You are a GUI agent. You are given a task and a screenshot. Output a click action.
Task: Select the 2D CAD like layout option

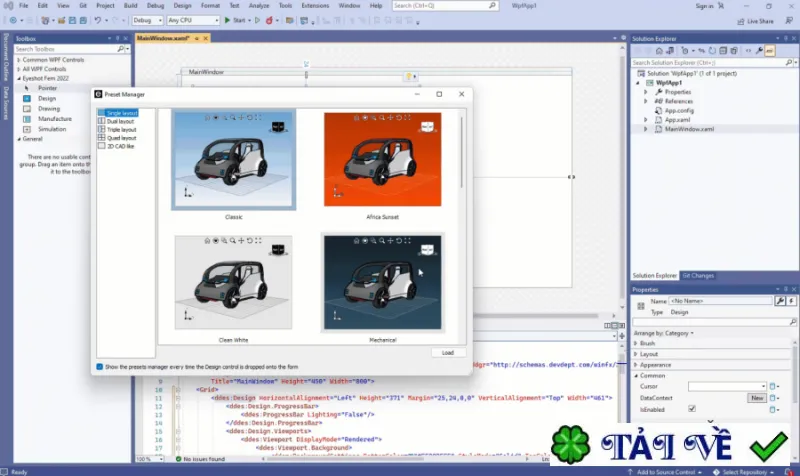[120, 146]
